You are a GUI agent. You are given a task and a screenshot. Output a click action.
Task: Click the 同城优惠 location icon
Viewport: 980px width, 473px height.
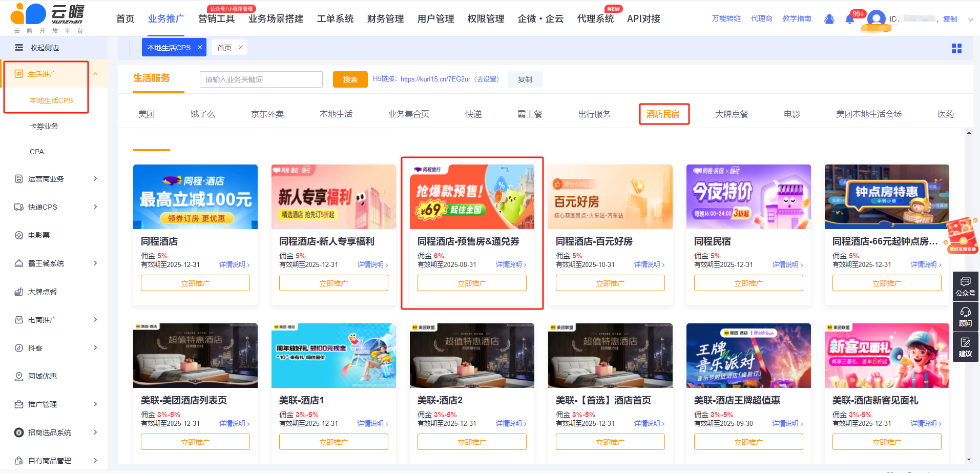pos(19,376)
